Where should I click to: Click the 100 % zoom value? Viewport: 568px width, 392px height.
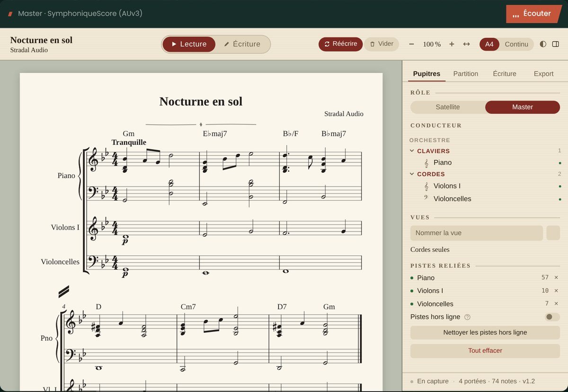click(x=432, y=44)
